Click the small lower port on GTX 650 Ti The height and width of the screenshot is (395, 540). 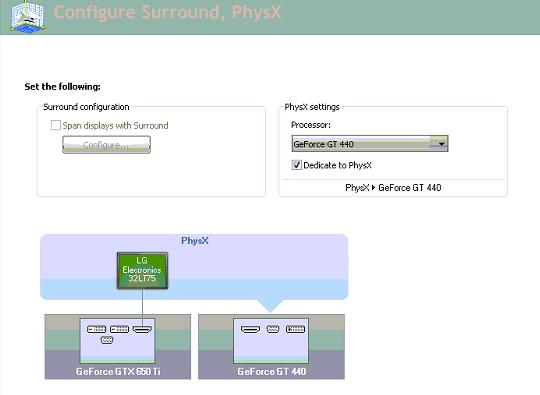(107, 340)
